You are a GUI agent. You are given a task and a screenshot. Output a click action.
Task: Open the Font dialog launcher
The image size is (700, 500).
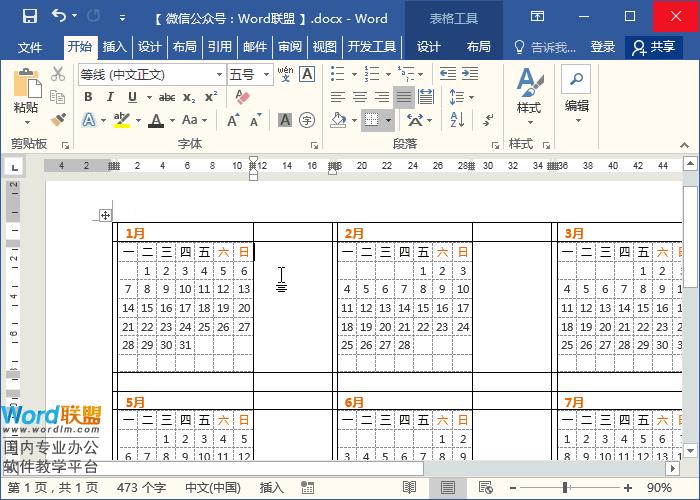point(314,145)
